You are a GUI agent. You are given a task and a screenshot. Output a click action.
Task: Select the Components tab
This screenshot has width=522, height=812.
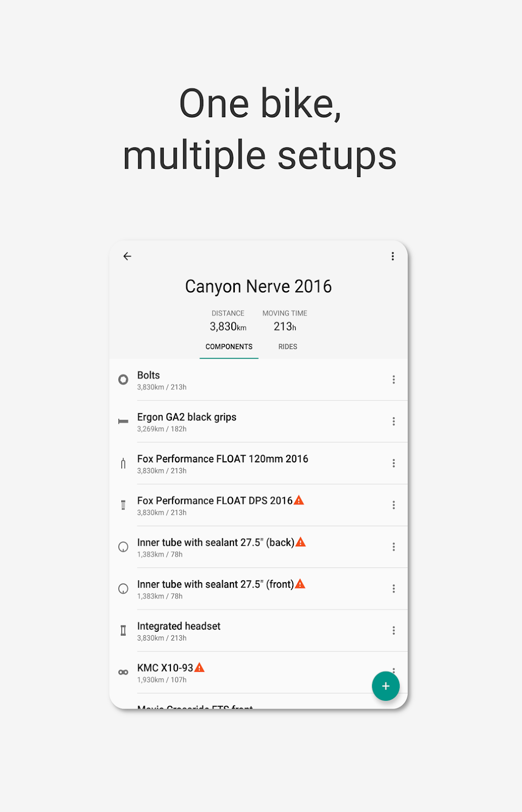tap(229, 347)
